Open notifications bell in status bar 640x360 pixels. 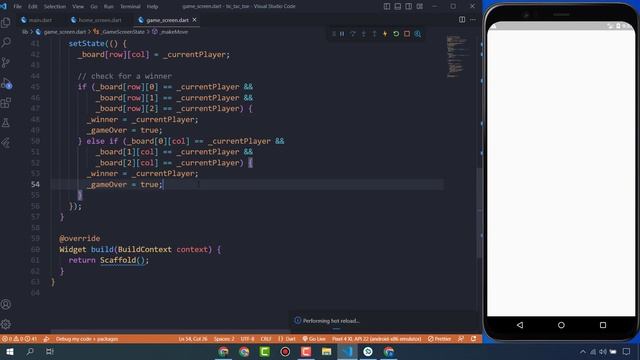[473, 339]
